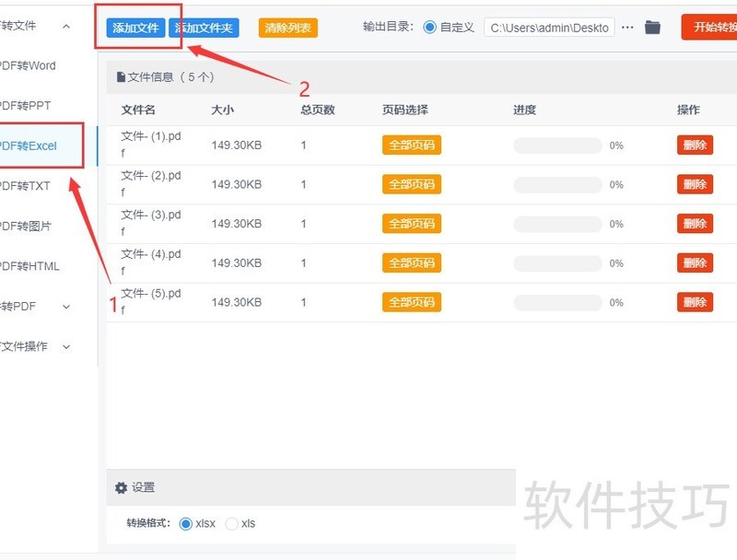The image size is (737, 560).
Task: Click the ellipsis icon beside the output path
Action: pyautogui.click(x=627, y=27)
